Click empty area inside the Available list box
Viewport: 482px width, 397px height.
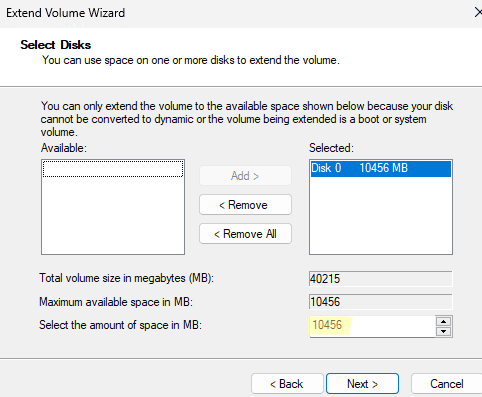coord(113,217)
